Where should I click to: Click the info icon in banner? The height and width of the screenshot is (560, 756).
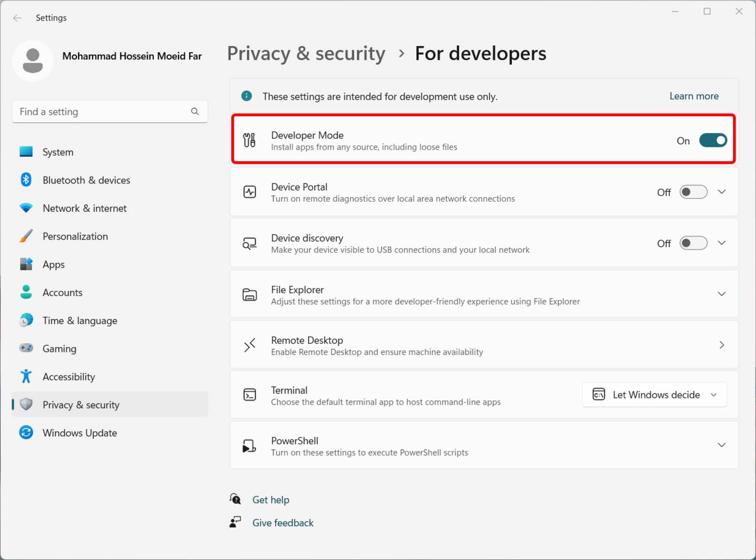246,96
